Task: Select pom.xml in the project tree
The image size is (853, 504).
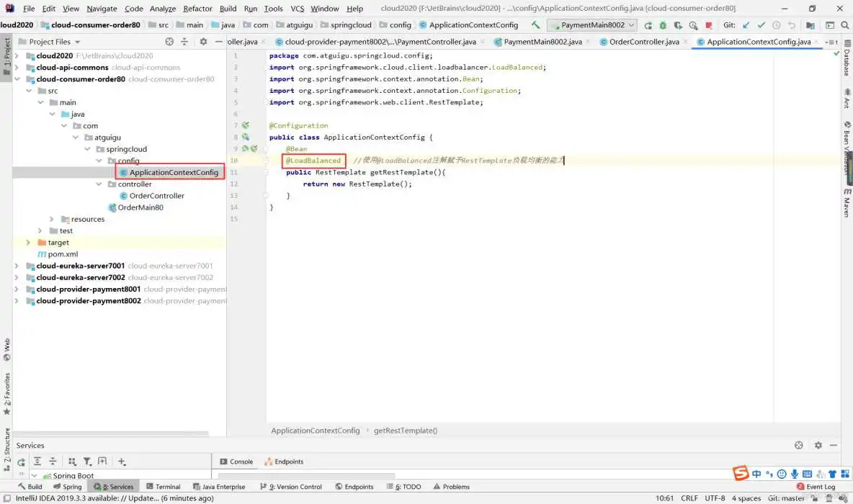Action: pos(65,253)
